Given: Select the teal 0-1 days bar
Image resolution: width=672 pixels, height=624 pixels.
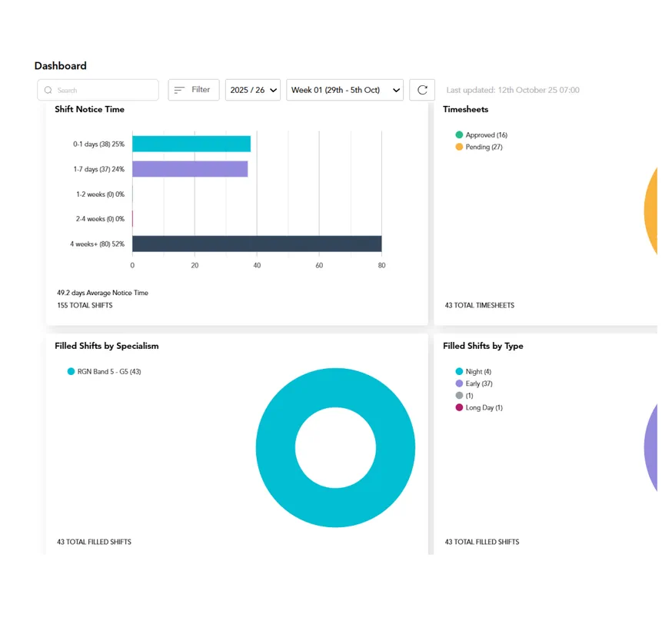Looking at the screenshot, I should coord(191,144).
